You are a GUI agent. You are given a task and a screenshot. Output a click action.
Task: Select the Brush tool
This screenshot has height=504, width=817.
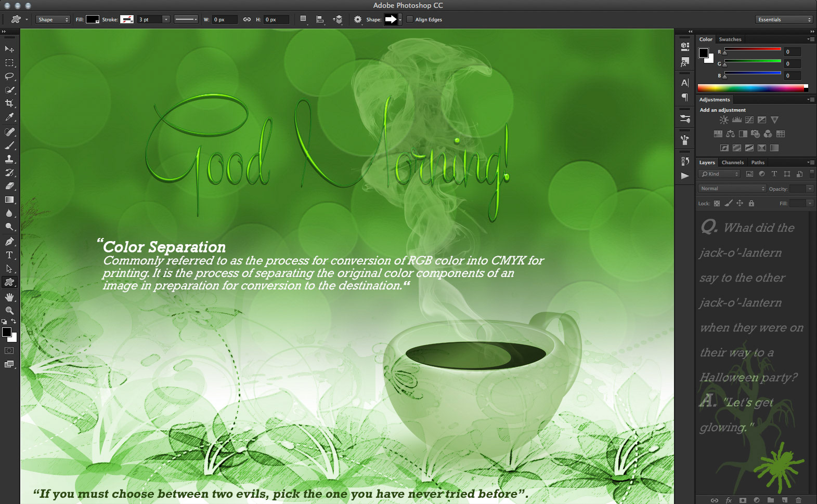tap(9, 145)
